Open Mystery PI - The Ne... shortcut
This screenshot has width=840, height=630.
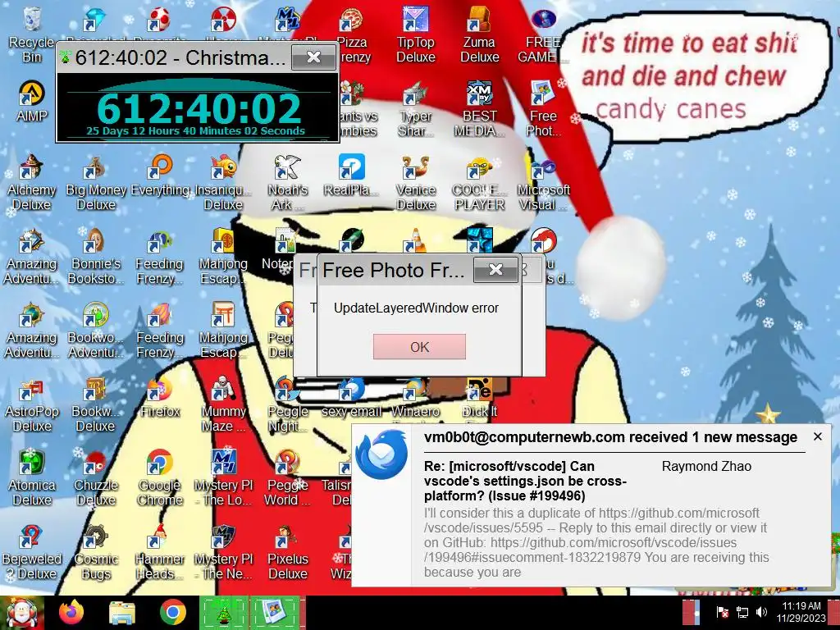(223, 553)
